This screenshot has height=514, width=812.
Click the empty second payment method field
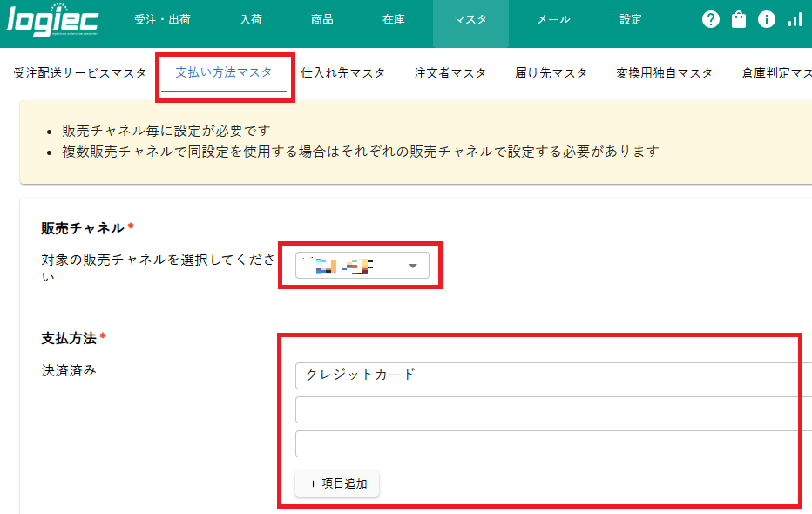click(549, 409)
